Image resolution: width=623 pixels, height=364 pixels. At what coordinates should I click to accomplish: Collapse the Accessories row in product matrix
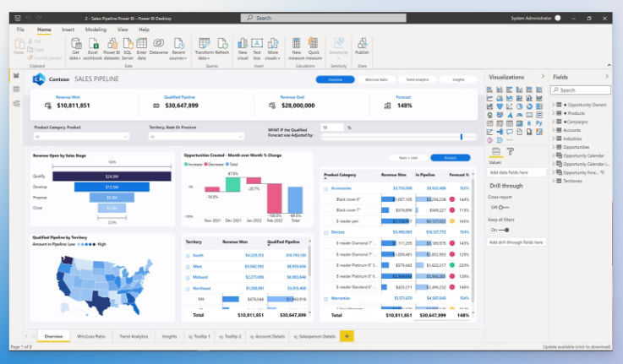(326, 188)
